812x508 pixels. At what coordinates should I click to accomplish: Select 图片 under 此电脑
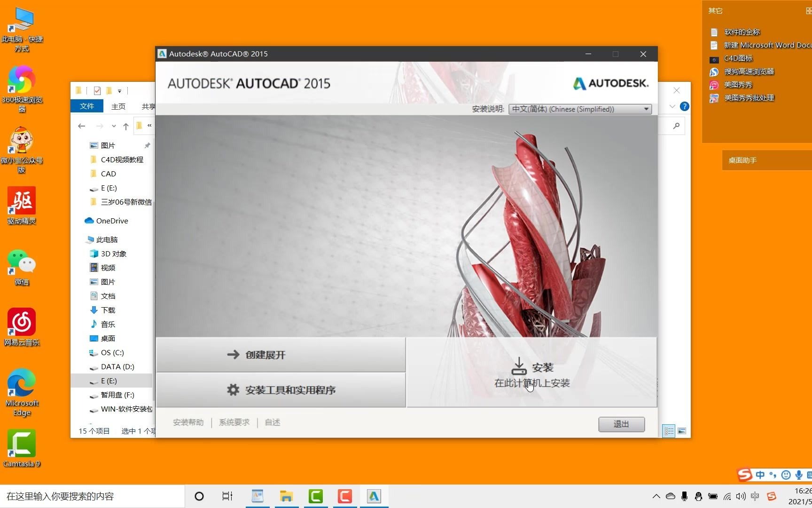tap(108, 282)
